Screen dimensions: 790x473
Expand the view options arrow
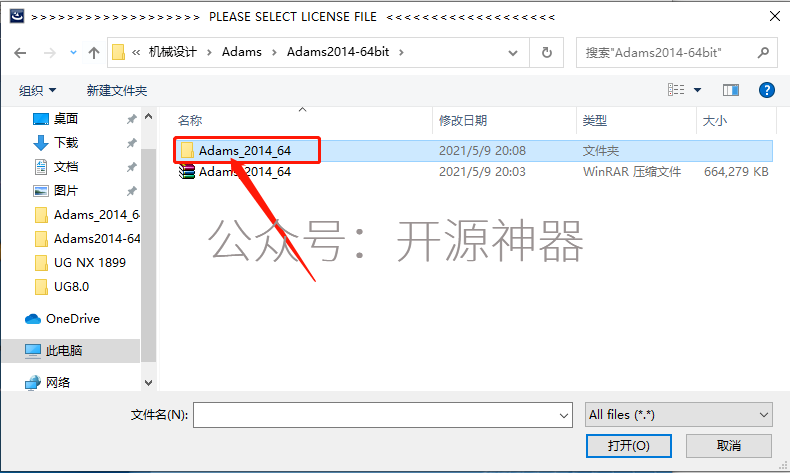[697, 90]
